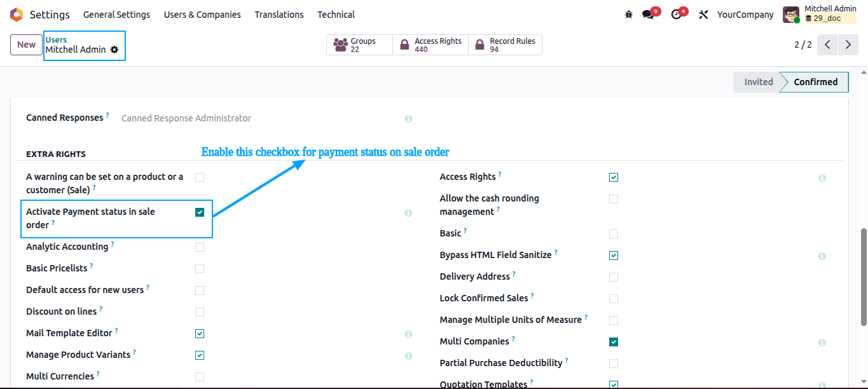Image resolution: width=868 pixels, height=389 pixels.
Task: Click help mark next to Canned Responses
Action: coord(107,115)
